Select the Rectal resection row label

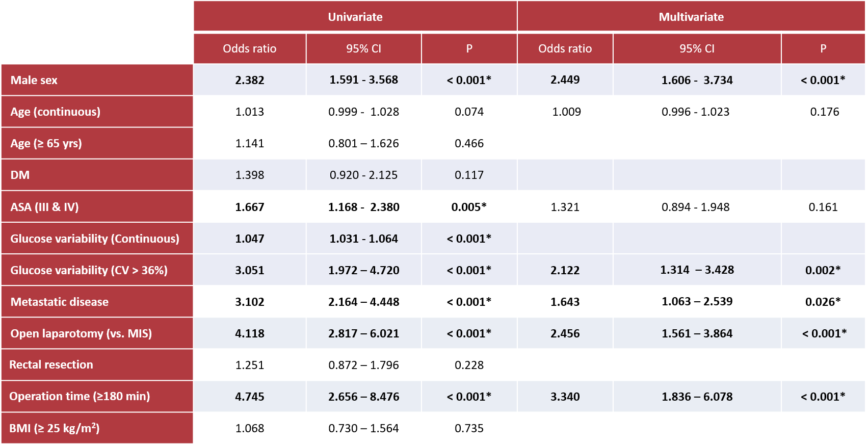[51, 364]
